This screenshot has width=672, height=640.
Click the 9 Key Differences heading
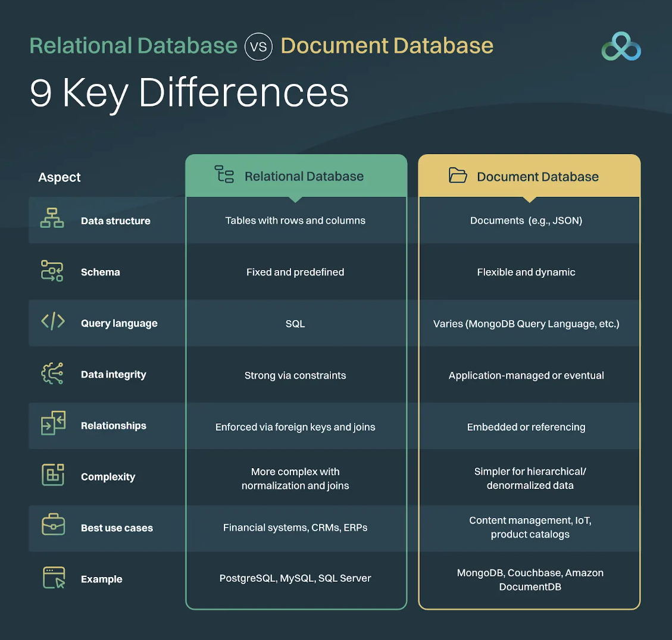(x=189, y=93)
